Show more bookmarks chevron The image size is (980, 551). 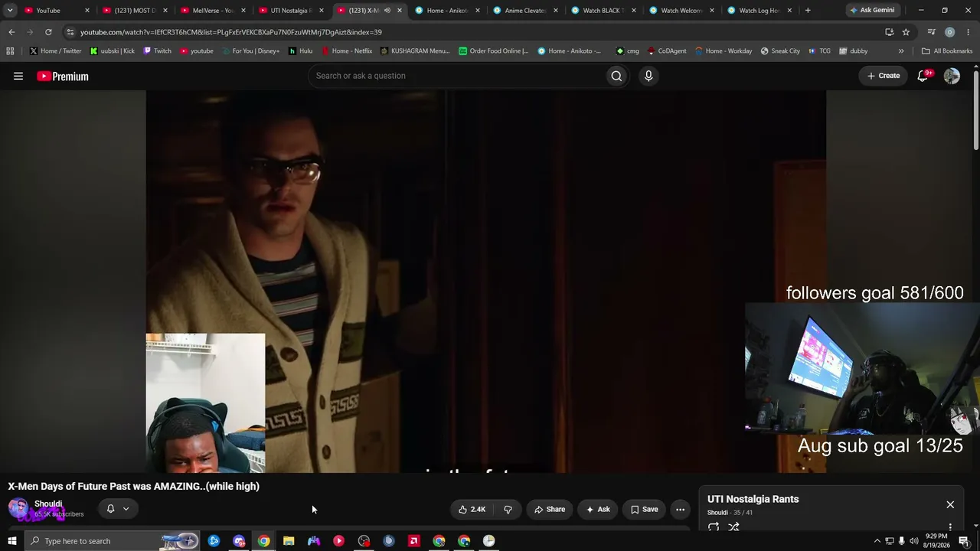tap(901, 51)
